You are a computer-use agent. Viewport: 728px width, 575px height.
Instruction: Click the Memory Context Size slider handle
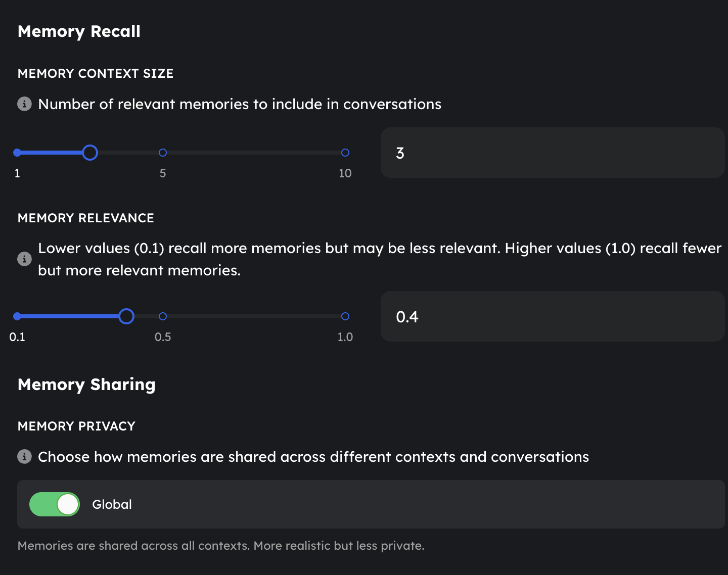[x=90, y=153]
